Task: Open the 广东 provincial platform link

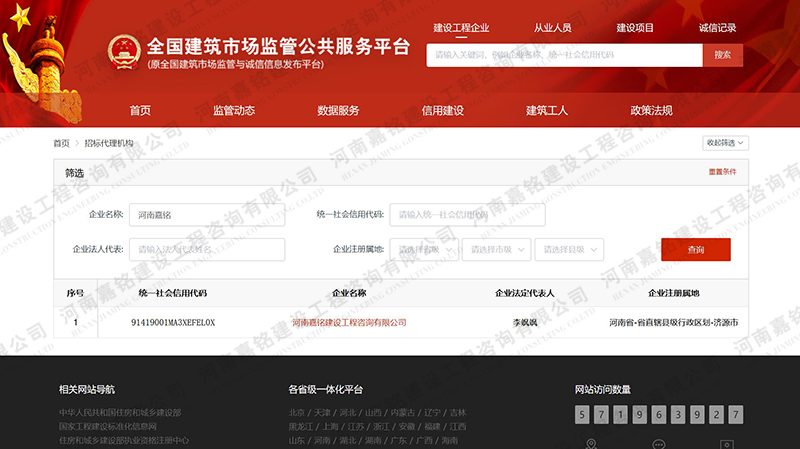Action: [398, 440]
